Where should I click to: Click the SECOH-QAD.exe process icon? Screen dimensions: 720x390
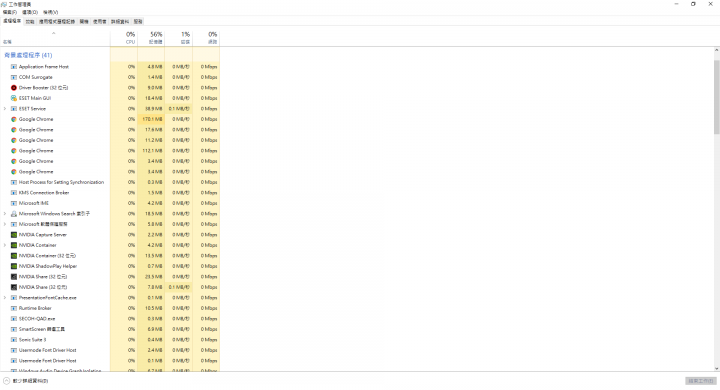click(14, 319)
